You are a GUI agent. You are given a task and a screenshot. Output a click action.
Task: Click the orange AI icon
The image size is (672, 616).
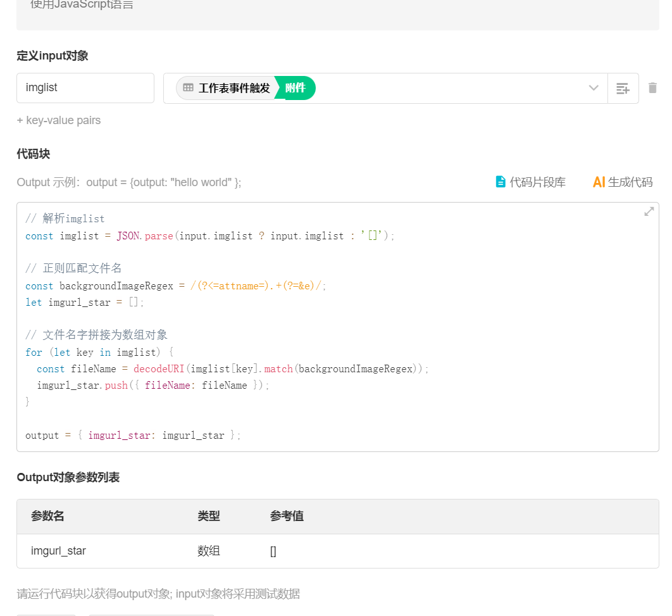[599, 182]
